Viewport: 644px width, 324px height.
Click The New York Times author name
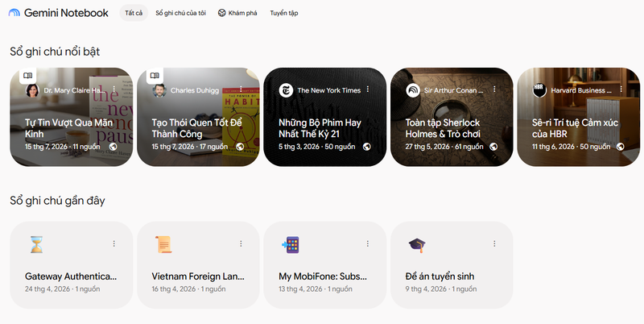(329, 90)
